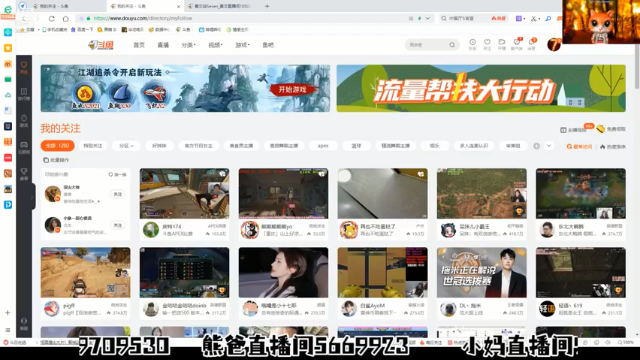Open the 东北大鹌鹑 League stream thumbnail
Screen dimensions: 640x360
[x=580, y=193]
